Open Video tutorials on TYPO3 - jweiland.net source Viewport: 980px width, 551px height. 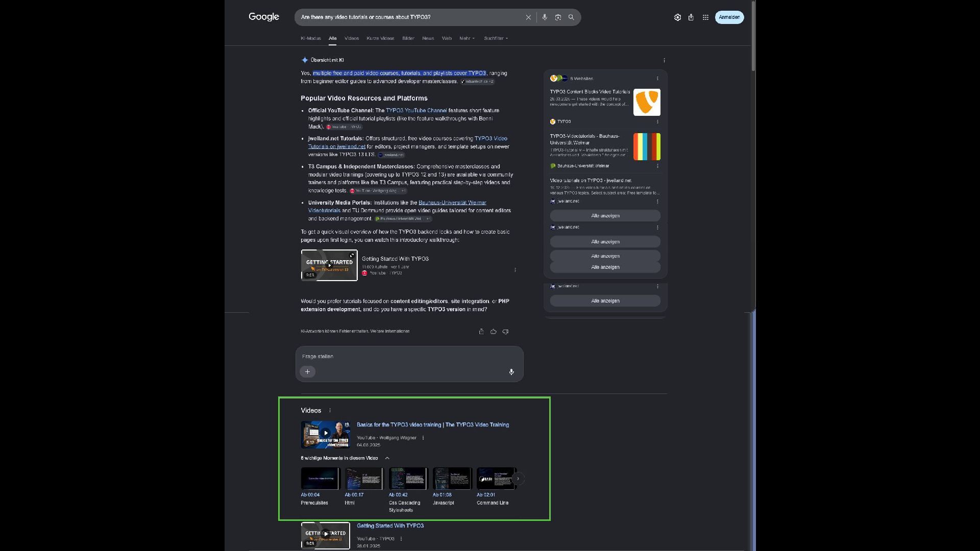[x=591, y=181]
